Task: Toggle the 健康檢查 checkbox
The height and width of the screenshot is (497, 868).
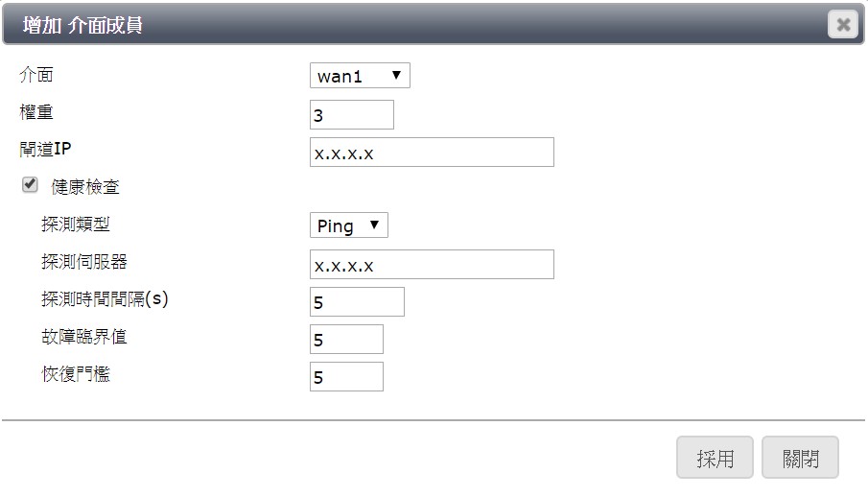Action: pos(30,185)
